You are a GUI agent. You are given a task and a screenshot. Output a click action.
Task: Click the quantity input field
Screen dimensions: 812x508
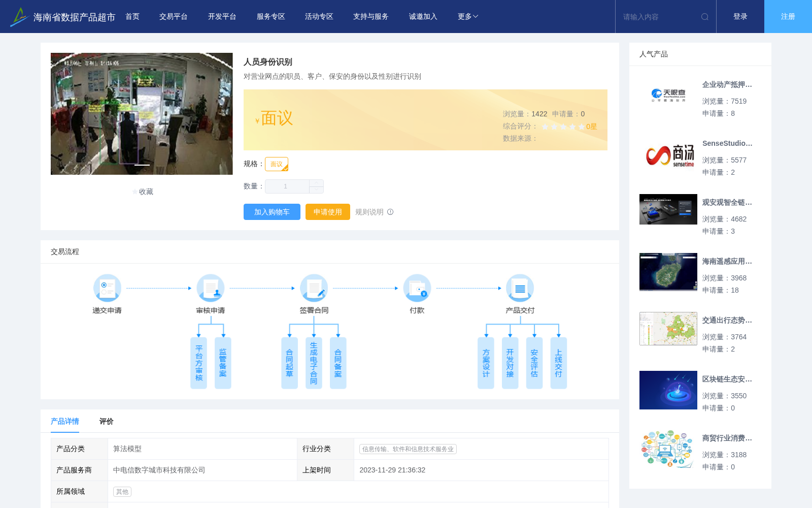[287, 186]
